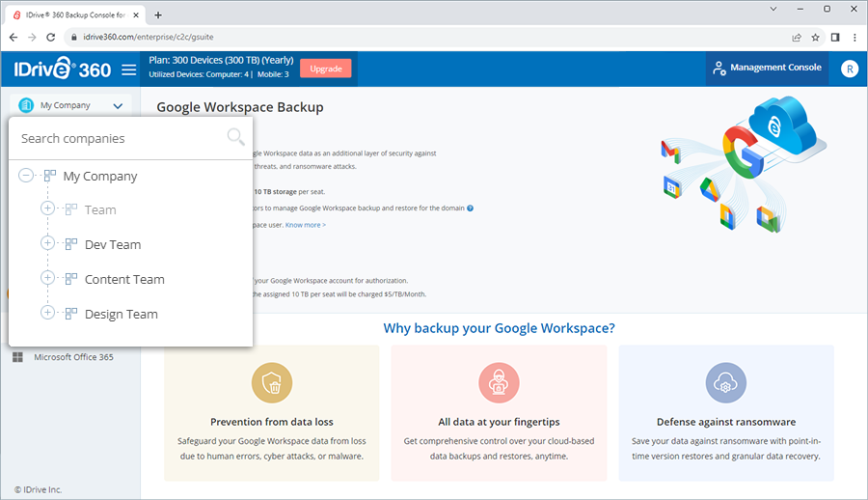
Task: Open the browser three-dot menu
Action: (x=854, y=37)
